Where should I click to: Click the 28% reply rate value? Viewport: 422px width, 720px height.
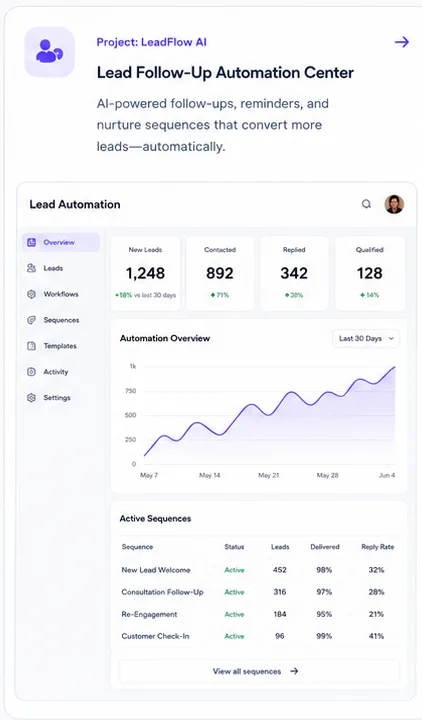coord(376,592)
